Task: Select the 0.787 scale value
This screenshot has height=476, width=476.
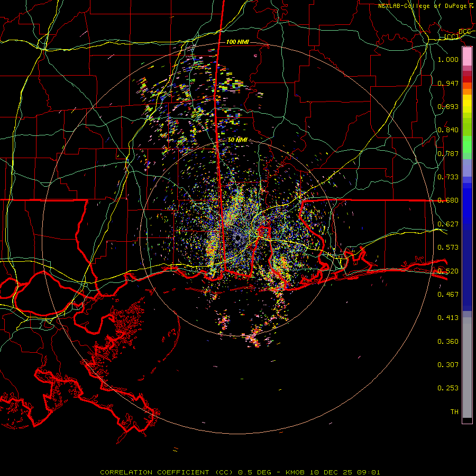Action: click(448, 153)
